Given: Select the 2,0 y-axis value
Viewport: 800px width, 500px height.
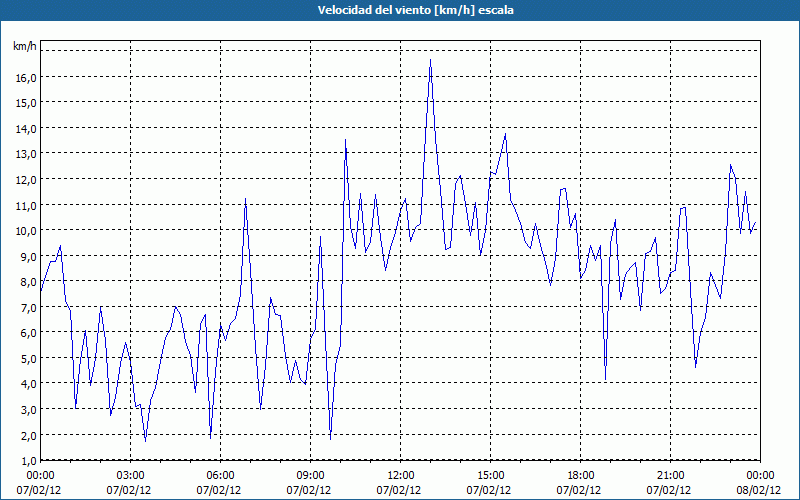Looking at the screenshot, I should 28,435.
